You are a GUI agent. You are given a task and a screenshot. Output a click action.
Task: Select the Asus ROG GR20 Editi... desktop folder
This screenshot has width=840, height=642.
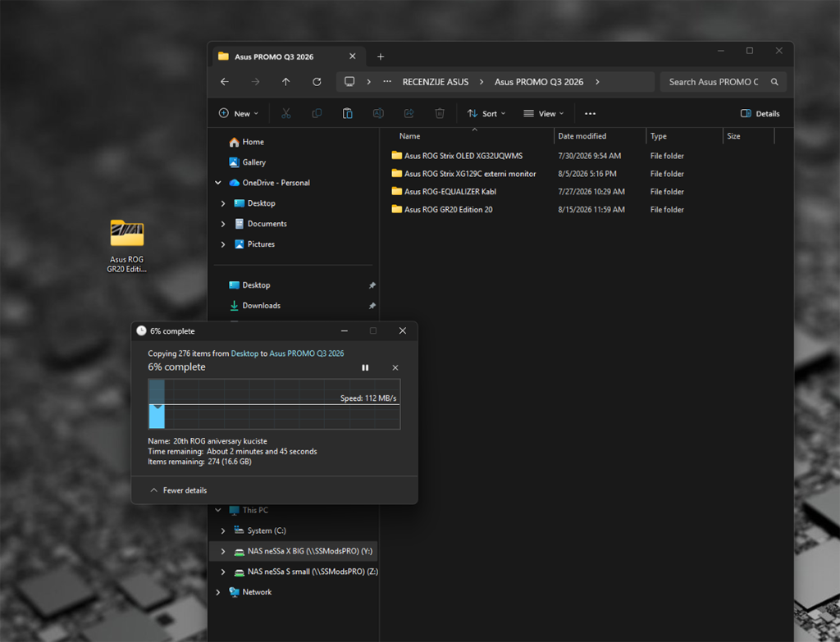click(127, 246)
